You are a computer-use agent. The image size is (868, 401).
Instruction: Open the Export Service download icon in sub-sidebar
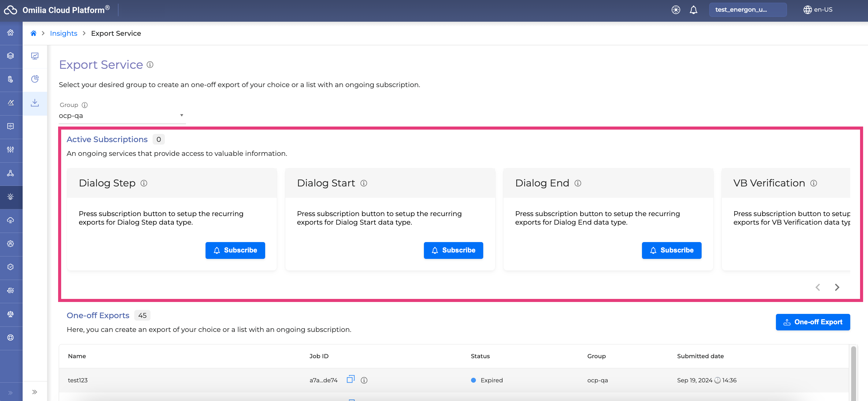click(x=35, y=103)
